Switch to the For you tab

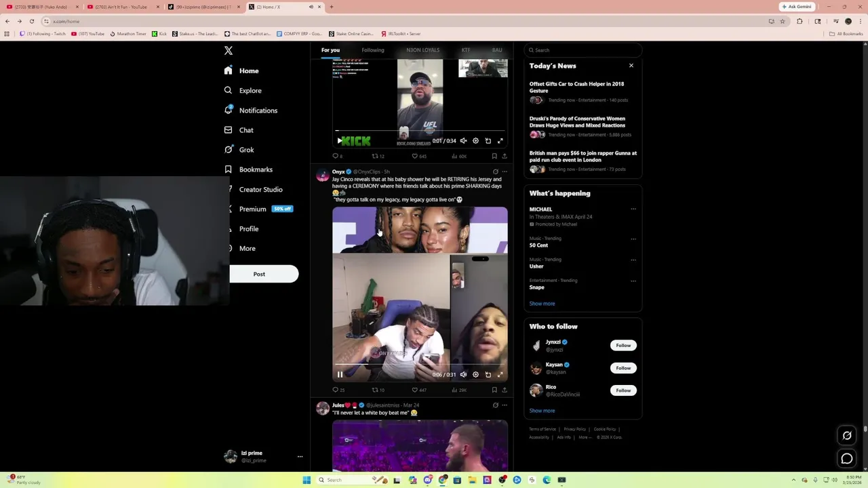tap(330, 50)
